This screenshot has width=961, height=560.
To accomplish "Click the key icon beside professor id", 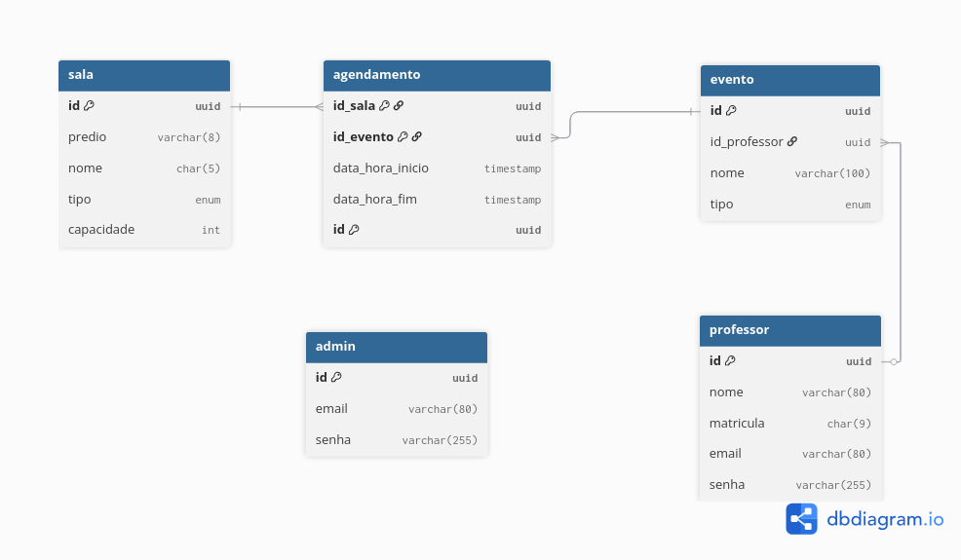I will tap(730, 361).
